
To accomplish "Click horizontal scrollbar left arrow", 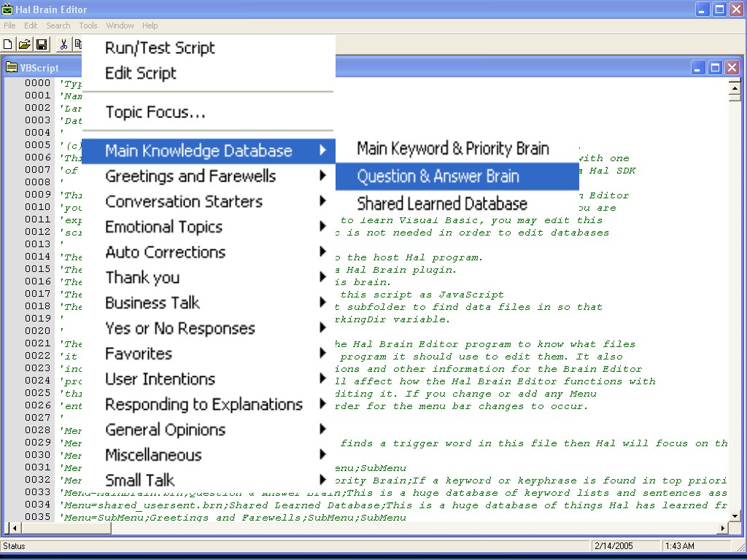I will click(15, 528).
